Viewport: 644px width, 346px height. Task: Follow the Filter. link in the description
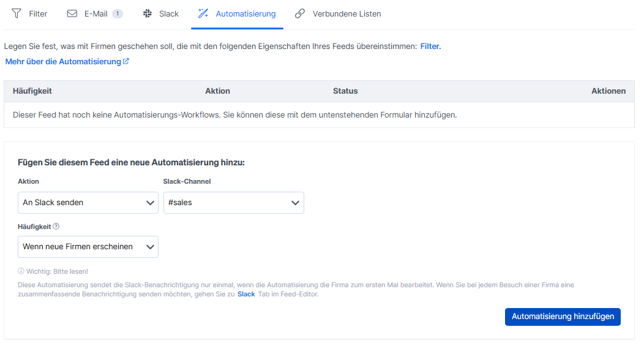[x=430, y=47]
